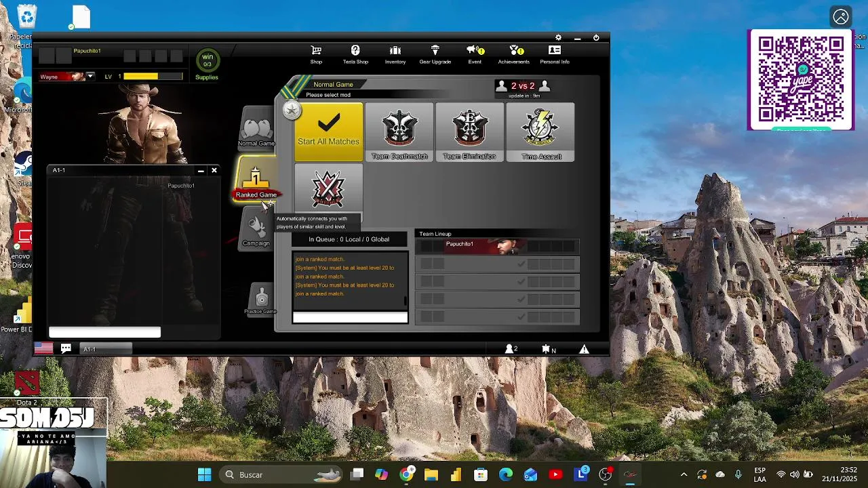
Task: Click "In Queue : 0 Local / 0 Global" text
Action: tap(349, 239)
